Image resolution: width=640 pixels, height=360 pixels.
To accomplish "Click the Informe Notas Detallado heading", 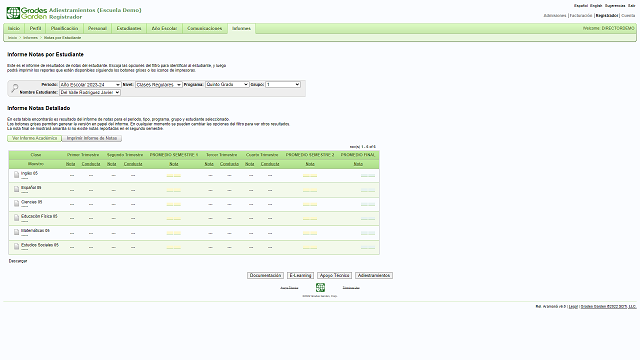I will tap(38, 108).
